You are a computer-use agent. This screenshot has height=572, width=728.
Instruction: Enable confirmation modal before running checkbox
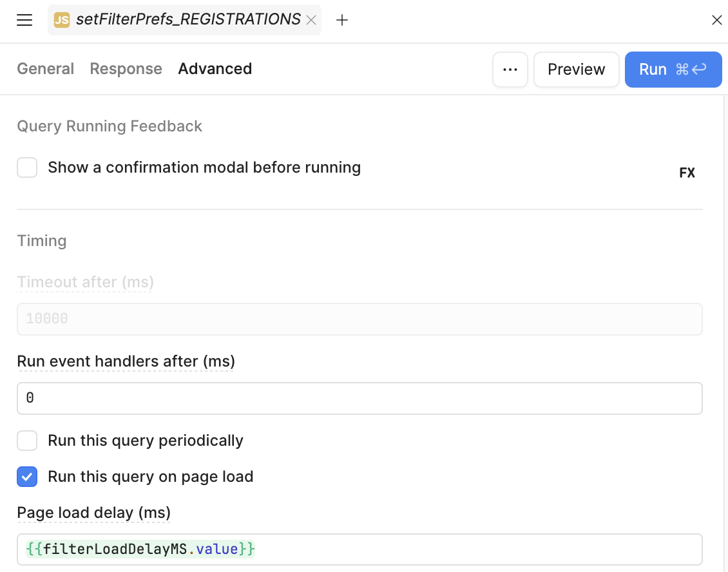pos(27,167)
